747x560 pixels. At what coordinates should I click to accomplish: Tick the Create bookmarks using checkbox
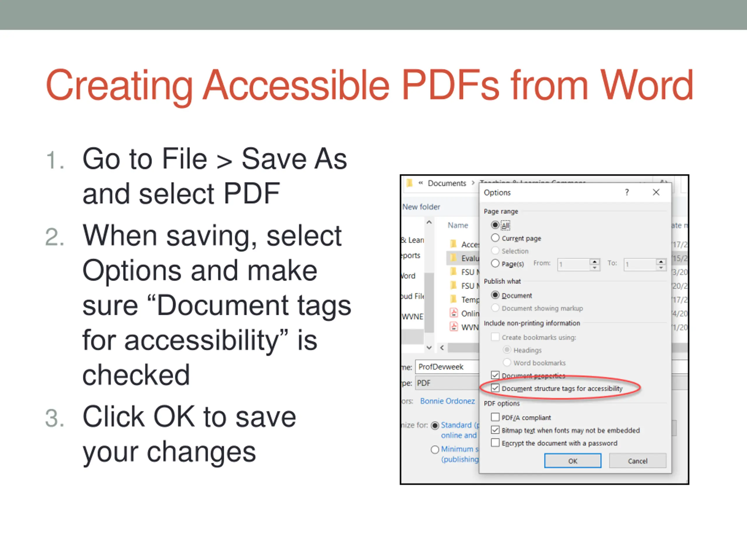(x=495, y=337)
